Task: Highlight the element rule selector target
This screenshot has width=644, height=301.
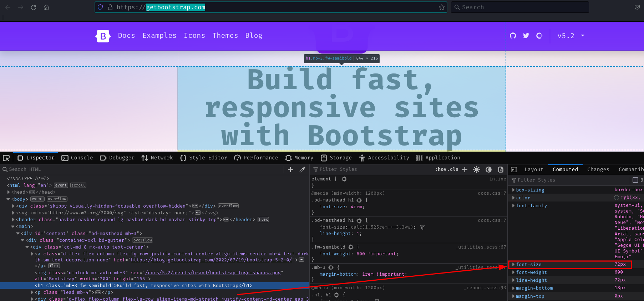Action: (344, 179)
